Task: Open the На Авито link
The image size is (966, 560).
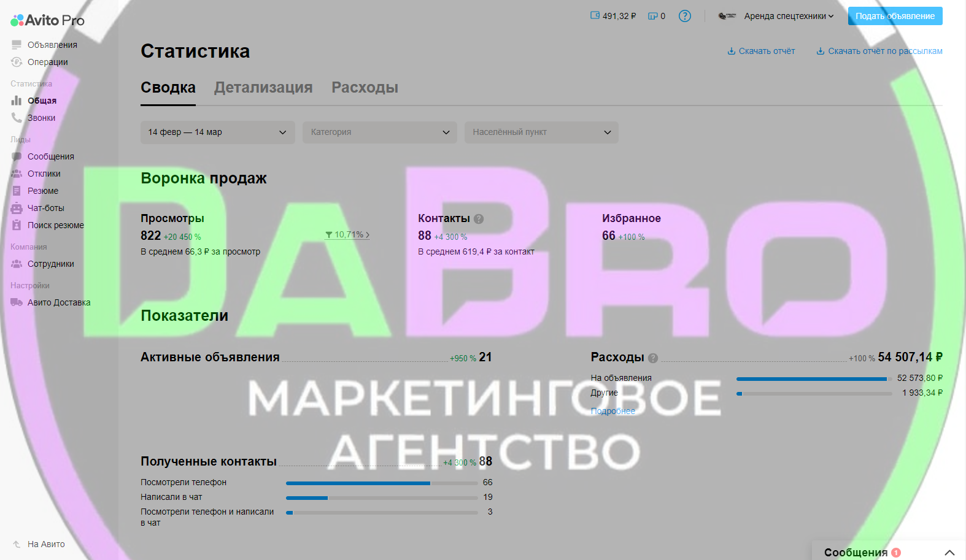Action: pyautogui.click(x=46, y=544)
